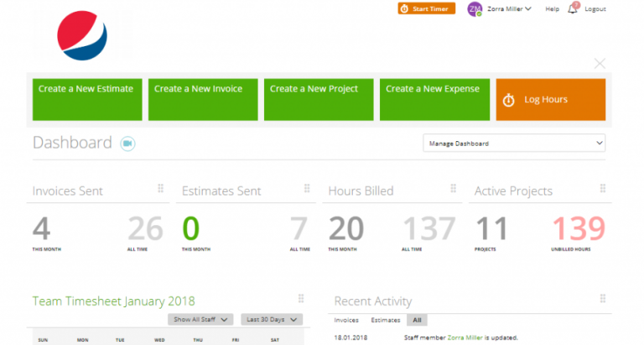Grab the Recent Activity widget handle
This screenshot has height=345, width=644.
coord(603,299)
